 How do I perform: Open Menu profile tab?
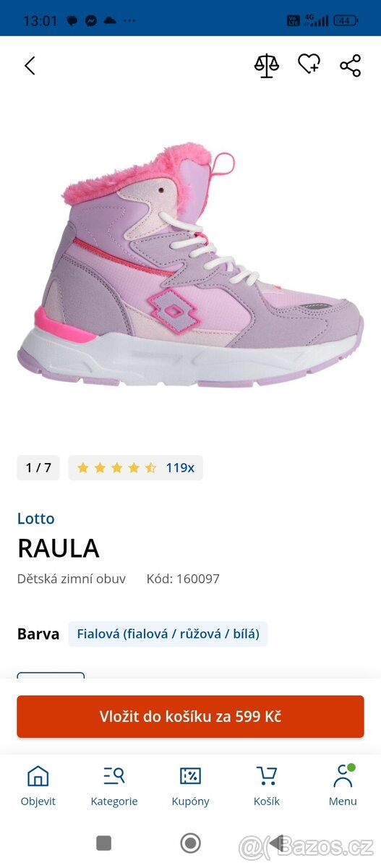[x=343, y=786]
